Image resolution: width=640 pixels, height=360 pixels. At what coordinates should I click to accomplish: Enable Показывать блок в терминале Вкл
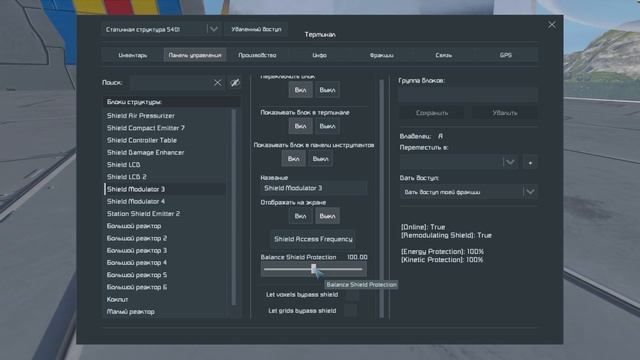[x=300, y=127]
